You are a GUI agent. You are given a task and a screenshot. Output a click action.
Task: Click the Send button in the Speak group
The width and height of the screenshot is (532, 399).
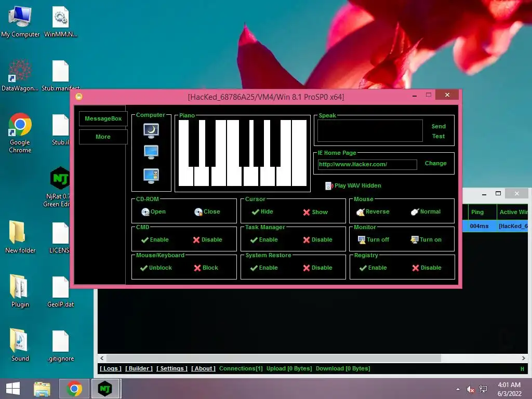point(438,126)
